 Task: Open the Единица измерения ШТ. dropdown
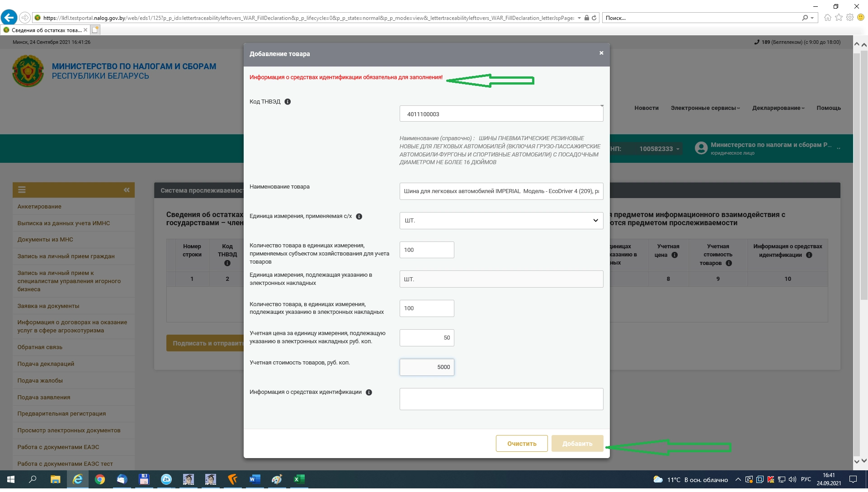[501, 221]
